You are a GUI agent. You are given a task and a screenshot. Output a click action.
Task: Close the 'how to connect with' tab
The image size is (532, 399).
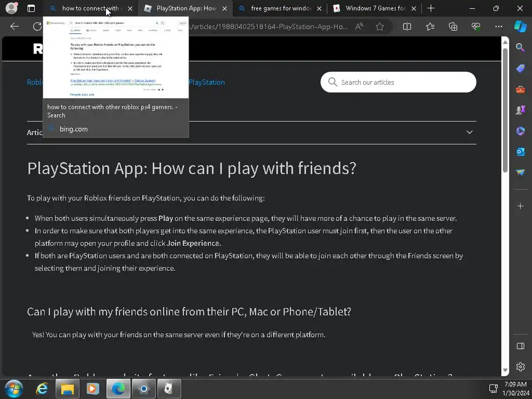130,9
